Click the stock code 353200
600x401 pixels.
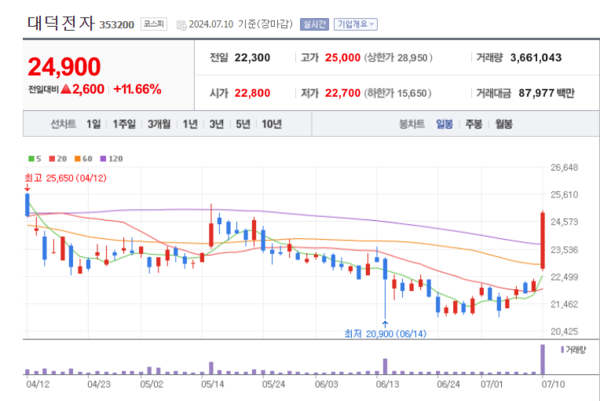(117, 25)
